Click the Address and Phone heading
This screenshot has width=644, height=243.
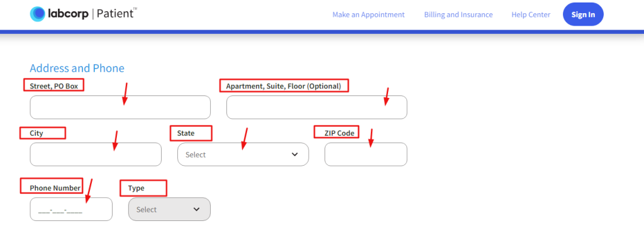[77, 68]
